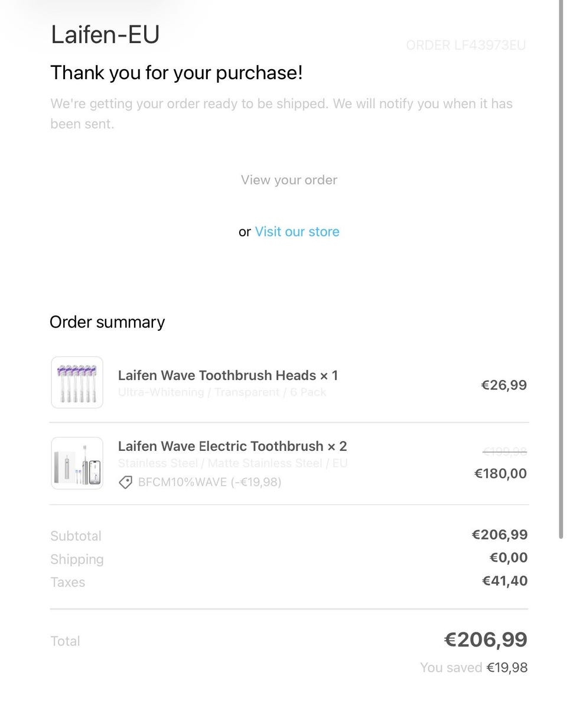Click the Ultra-Whitening variant description
The image size is (567, 728).
click(222, 392)
